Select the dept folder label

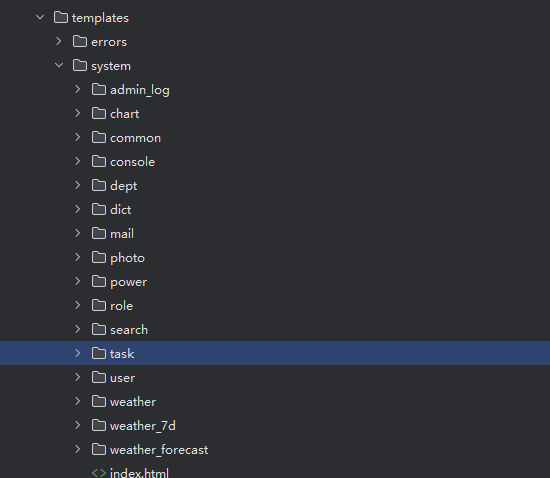pyautogui.click(x=123, y=186)
